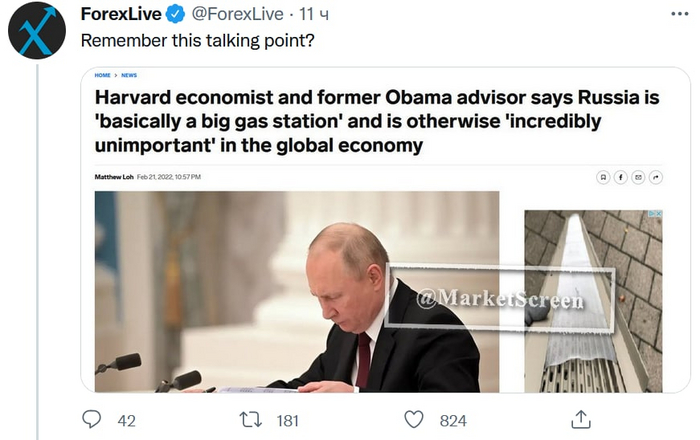Click the article's share arrow icon
Image resolution: width=700 pixels, height=440 pixels.
click(x=656, y=177)
